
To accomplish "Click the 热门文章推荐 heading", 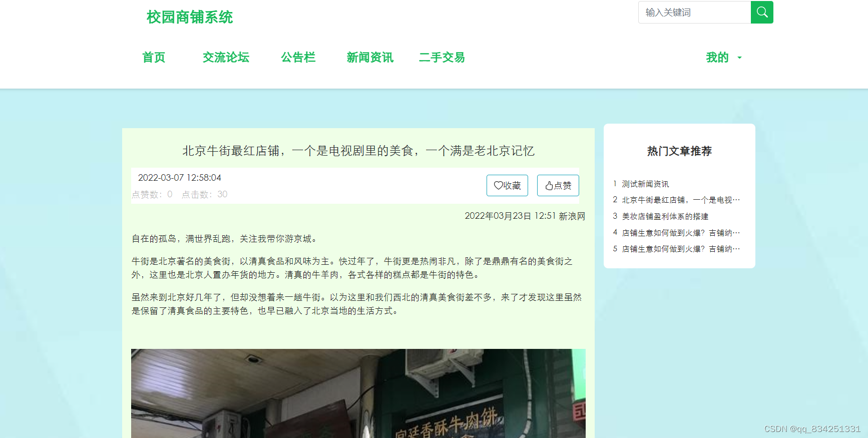I will [679, 151].
